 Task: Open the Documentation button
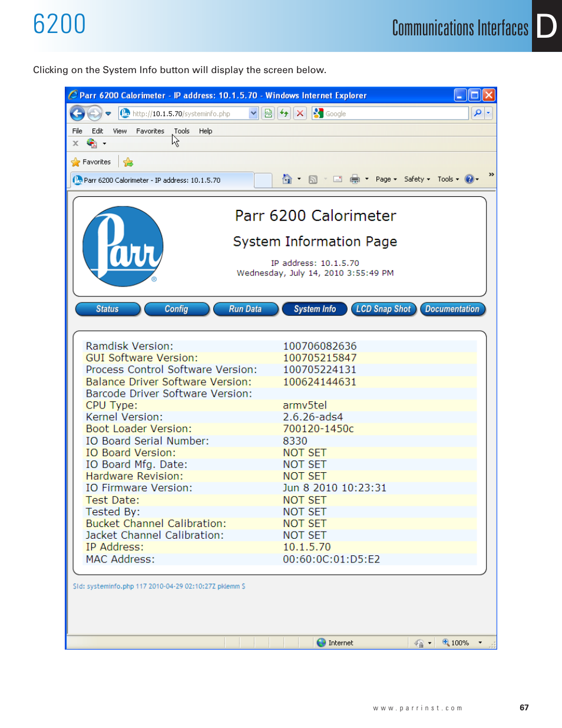[452, 309]
